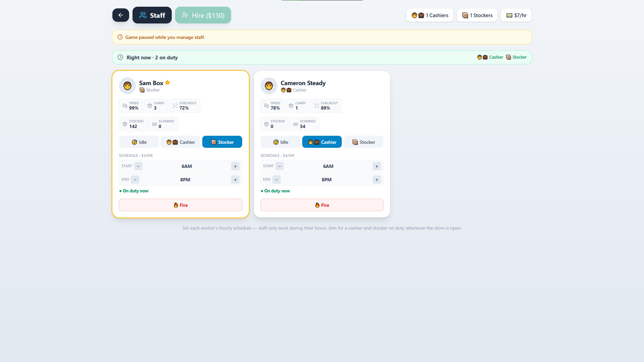Viewport: 644px width, 362px height.
Task: Click the 1 Cashiers summary badge
Action: pos(430,15)
